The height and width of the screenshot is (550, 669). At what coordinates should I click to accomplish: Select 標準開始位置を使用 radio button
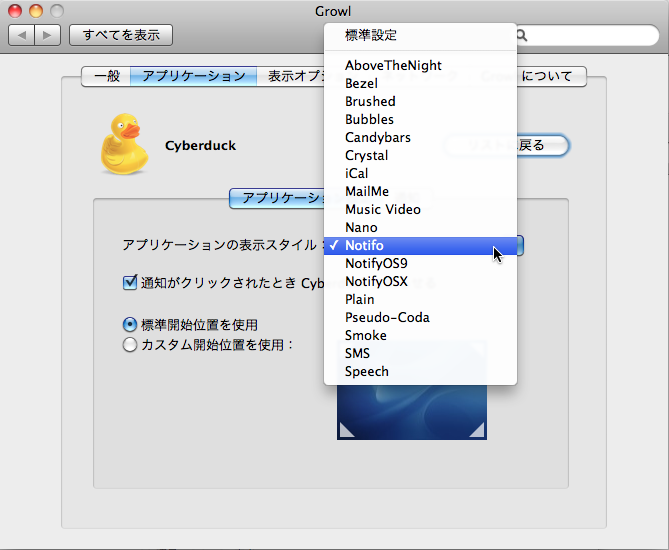tap(130, 325)
